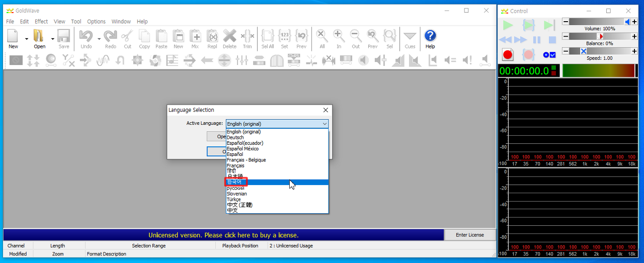Viewport: 644px width, 263px height.
Task: Open the Options menu
Action: pyautogui.click(x=96, y=22)
